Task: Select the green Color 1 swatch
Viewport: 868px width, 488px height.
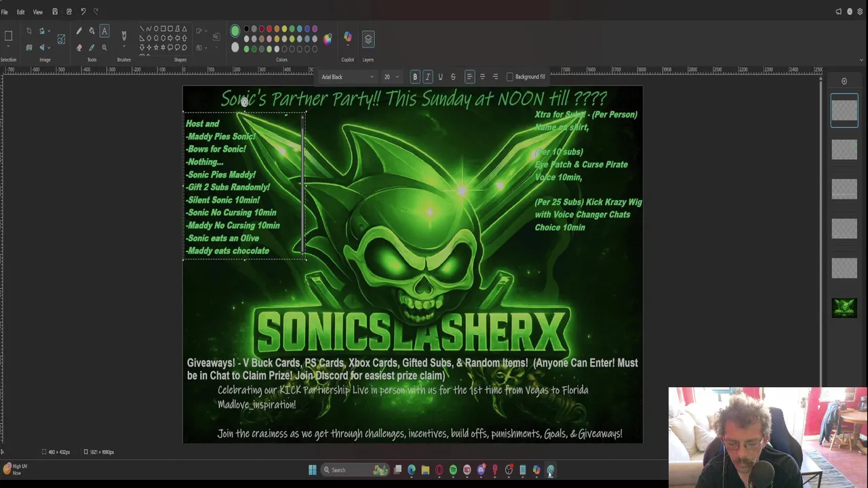Action: [235, 30]
